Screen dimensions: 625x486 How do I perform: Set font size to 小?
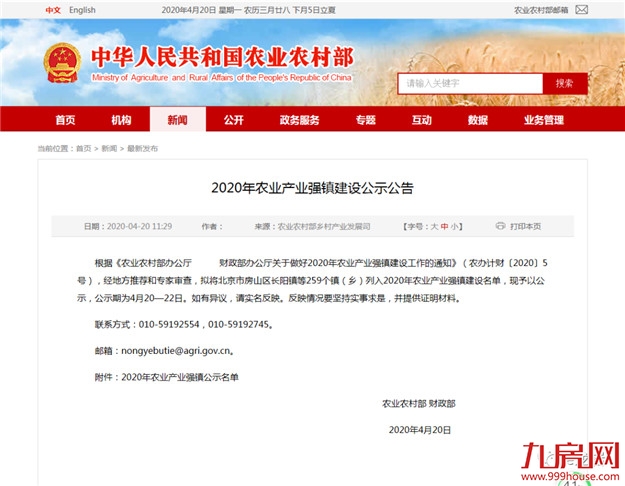[454, 226]
